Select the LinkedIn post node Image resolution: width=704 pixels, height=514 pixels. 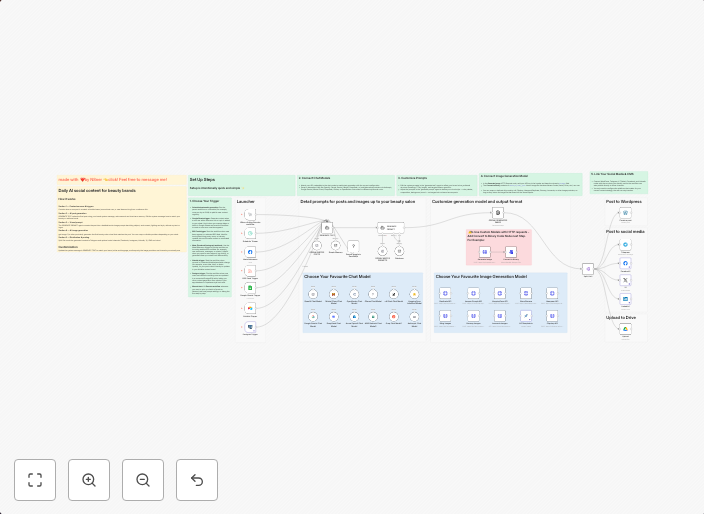(626, 299)
